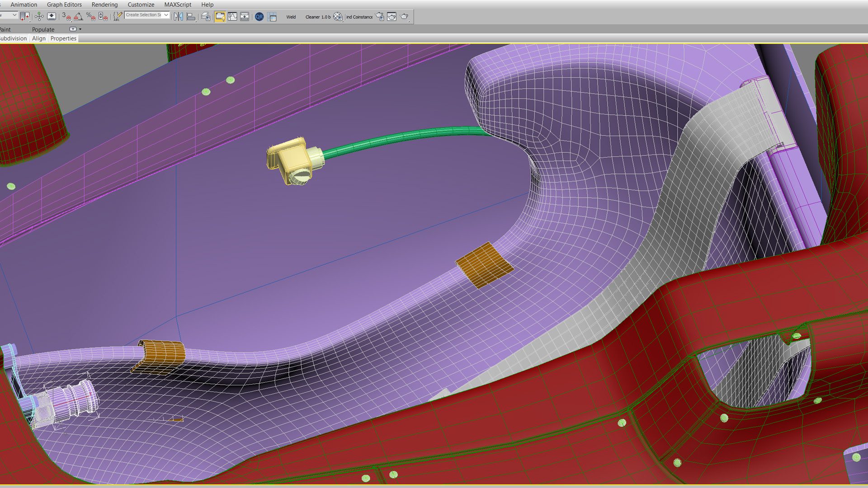Click the Align tool icon

(x=191, y=16)
